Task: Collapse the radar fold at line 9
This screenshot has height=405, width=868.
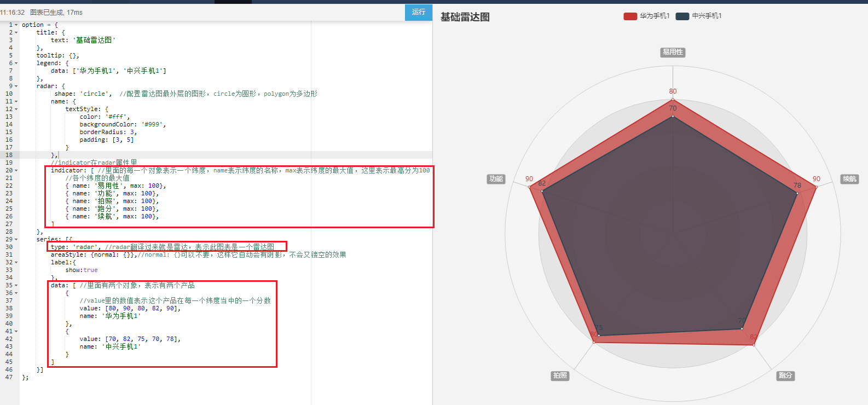Action: click(x=16, y=86)
